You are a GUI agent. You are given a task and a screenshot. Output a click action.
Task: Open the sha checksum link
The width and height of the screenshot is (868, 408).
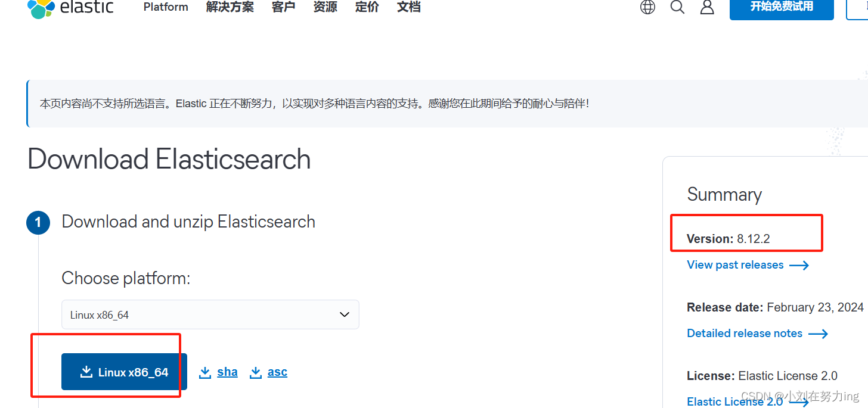[x=218, y=372]
